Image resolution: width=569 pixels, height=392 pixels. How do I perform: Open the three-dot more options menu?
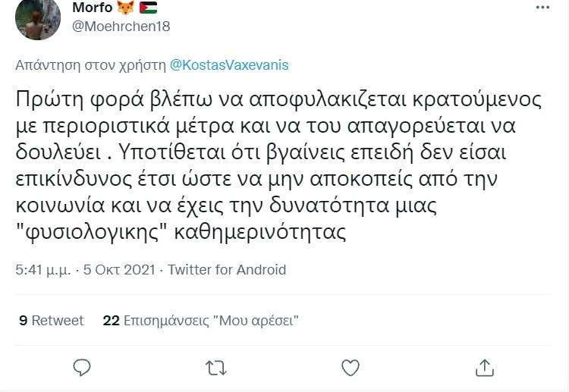pyautogui.click(x=542, y=8)
